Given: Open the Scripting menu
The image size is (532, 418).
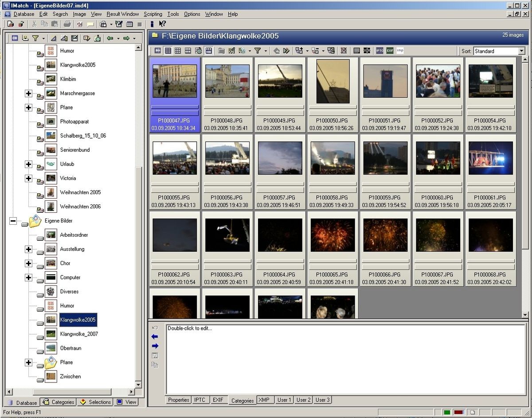Looking at the screenshot, I should click(x=153, y=14).
